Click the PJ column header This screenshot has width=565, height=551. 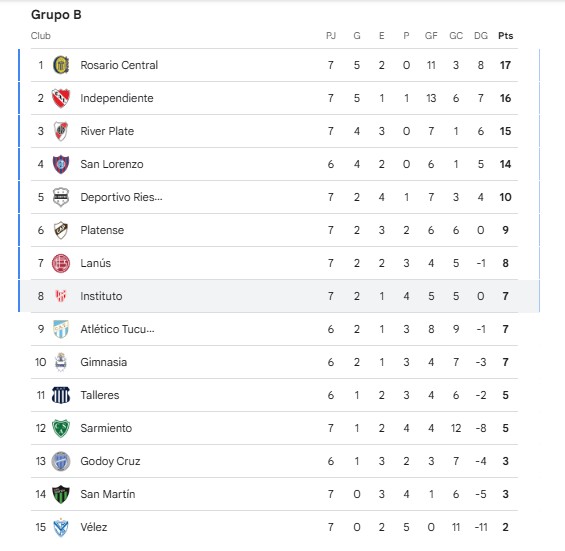pos(331,36)
